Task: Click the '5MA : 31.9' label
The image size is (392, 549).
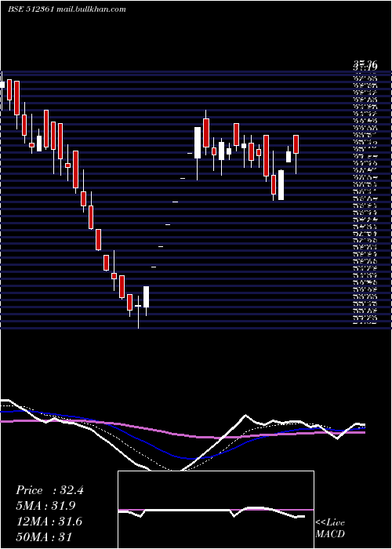Action: tap(45, 506)
